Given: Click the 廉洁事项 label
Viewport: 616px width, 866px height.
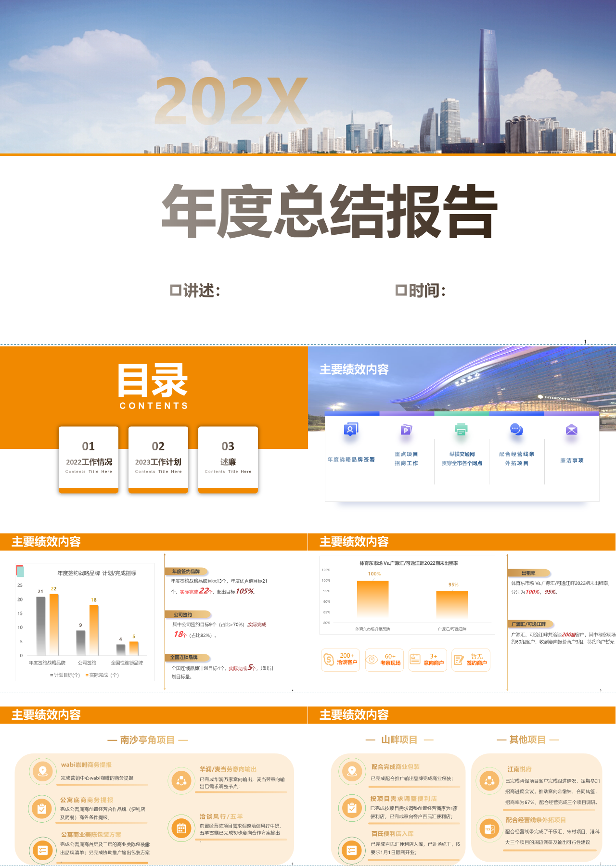Looking at the screenshot, I should (x=572, y=460).
